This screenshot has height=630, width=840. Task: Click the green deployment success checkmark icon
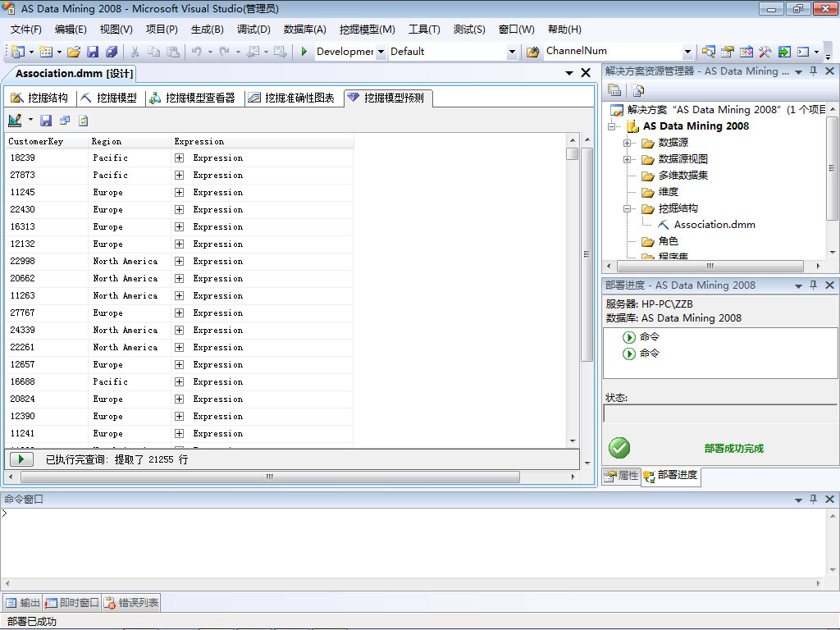619,448
